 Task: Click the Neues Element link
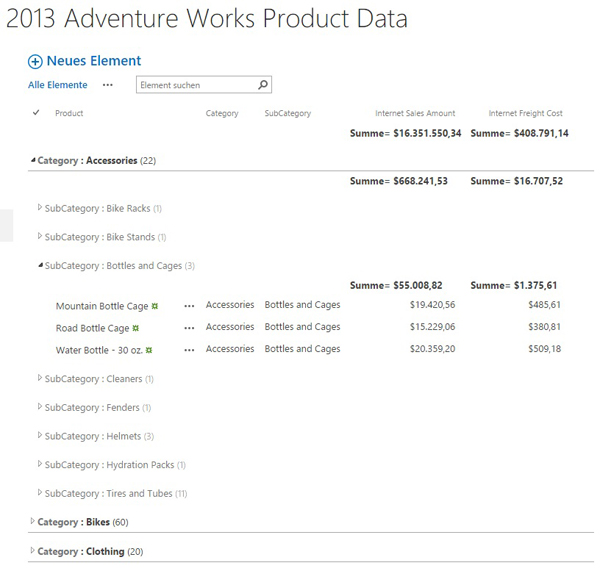95,61
